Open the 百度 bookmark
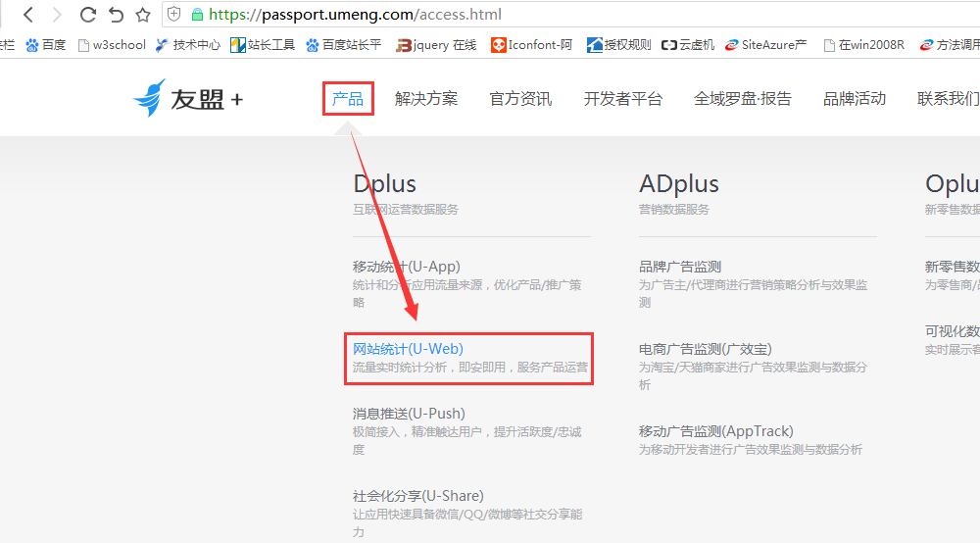This screenshot has height=543, width=980. (x=46, y=45)
